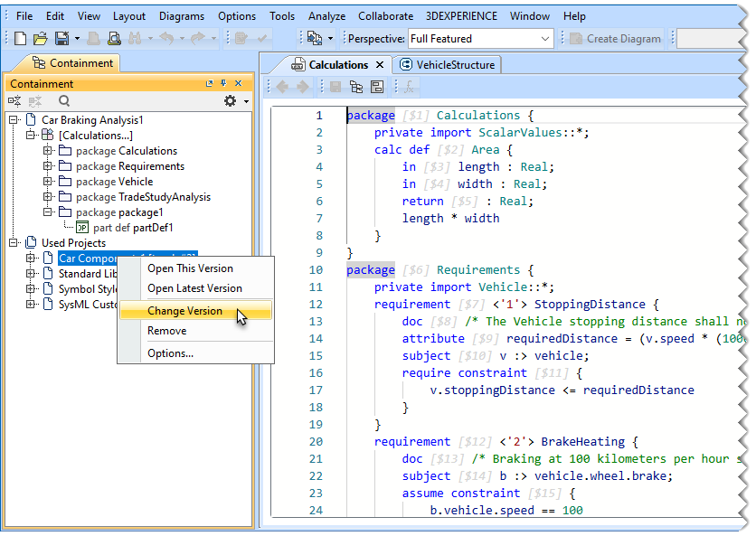Select Open Latest Version in context menu

click(x=194, y=288)
